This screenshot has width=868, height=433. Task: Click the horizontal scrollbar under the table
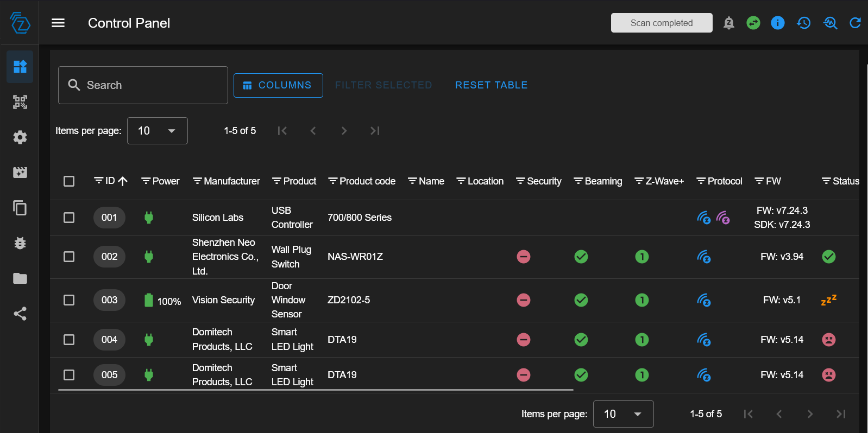coord(316,390)
